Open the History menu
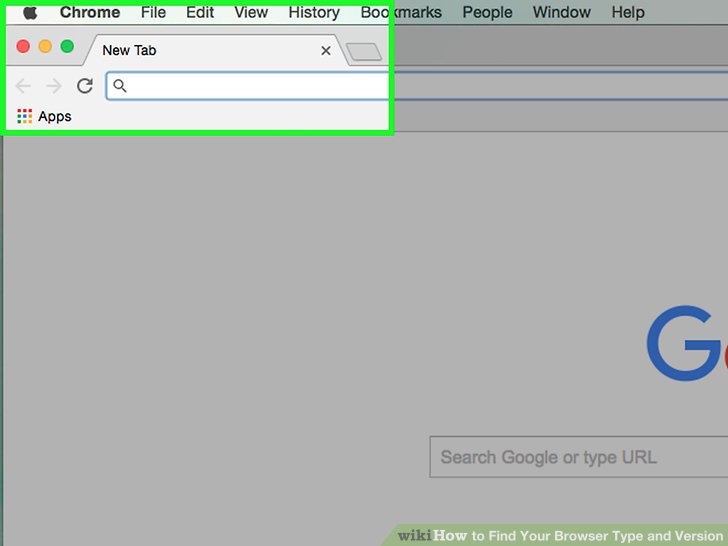Screen dimensions: 728x546 pyautogui.click(x=314, y=13)
